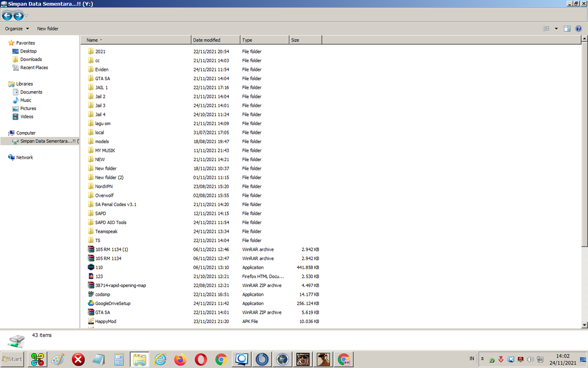Screen dimensions: 588x368
Task: Select the JAIL 1 folder icon
Action: pyautogui.click(x=91, y=87)
